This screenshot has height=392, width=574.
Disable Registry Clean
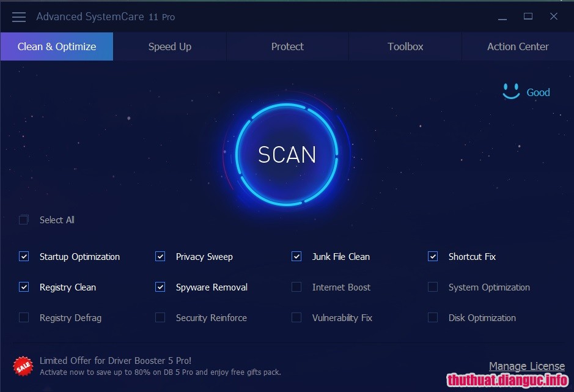tap(23, 287)
